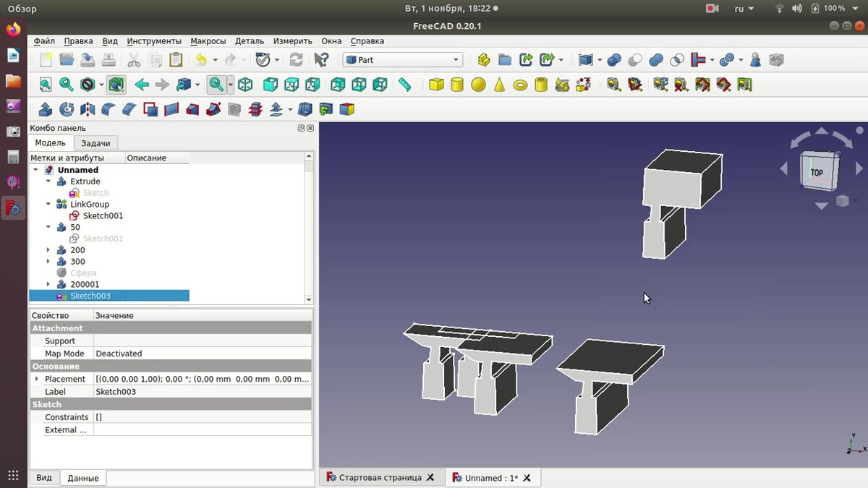Screen dimensions: 868x488
Task: Expand the Placement property row
Action: [37, 379]
